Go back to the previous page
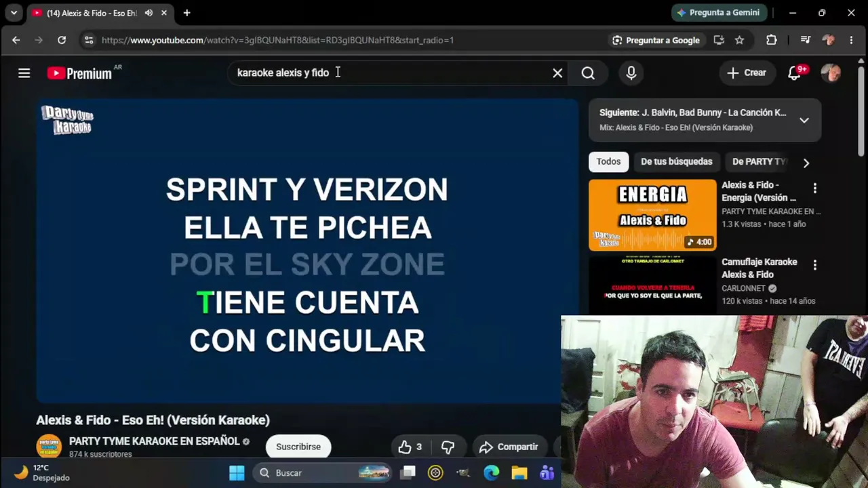This screenshot has height=488, width=868. pos(16,40)
